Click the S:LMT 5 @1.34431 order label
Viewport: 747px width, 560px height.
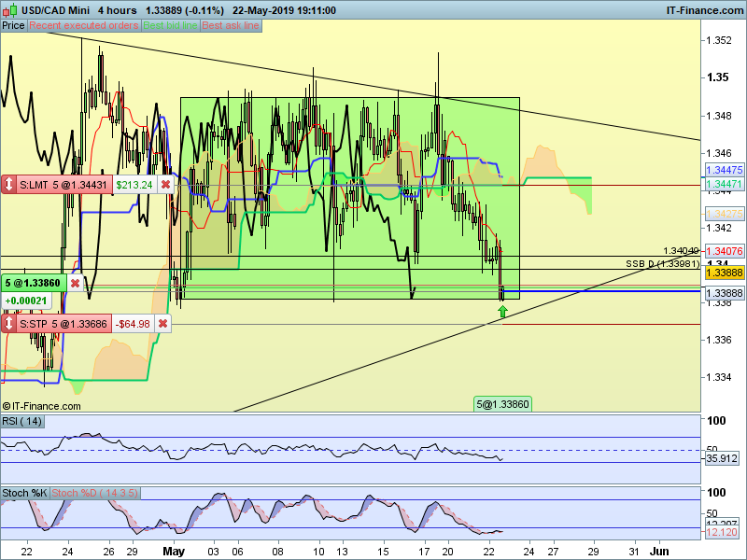[x=63, y=185]
